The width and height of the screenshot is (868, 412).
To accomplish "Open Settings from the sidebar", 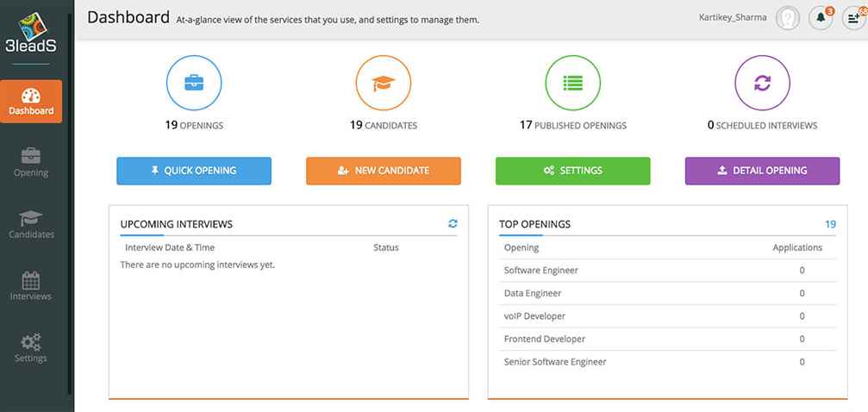I will click(31, 348).
